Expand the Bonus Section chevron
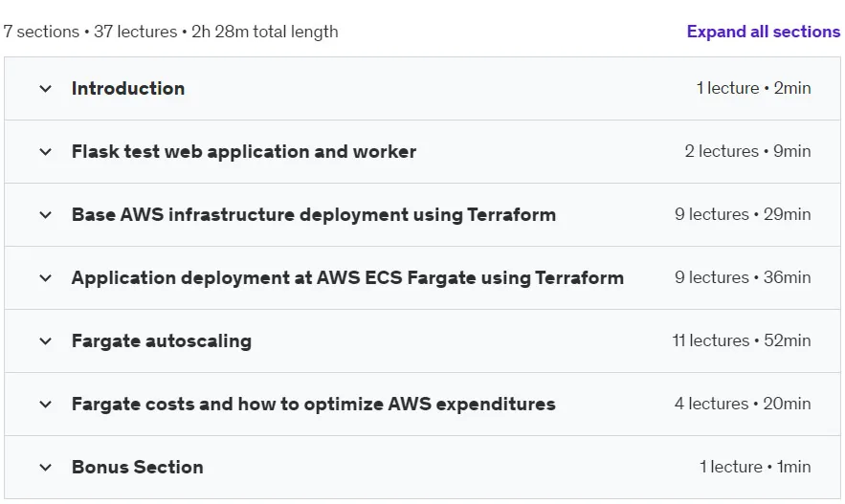The height and width of the screenshot is (504, 845). [46, 467]
